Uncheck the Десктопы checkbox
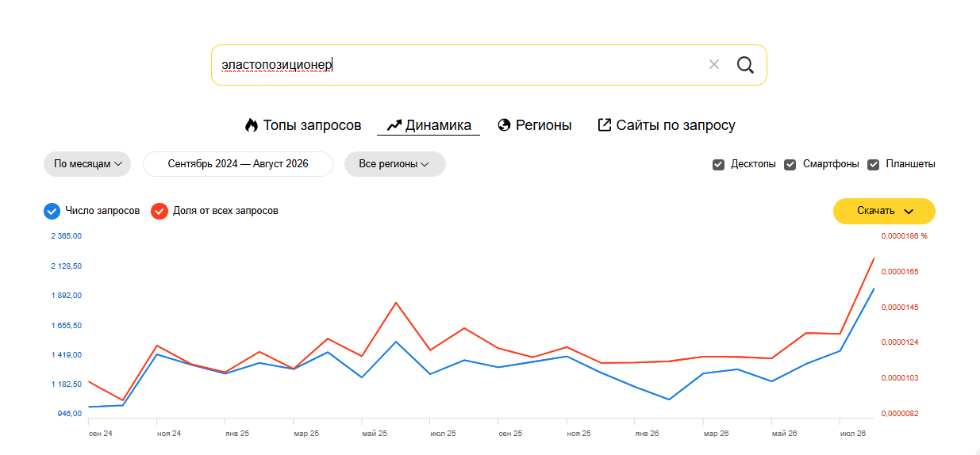Screen dimensions: 980x455 pos(718,165)
